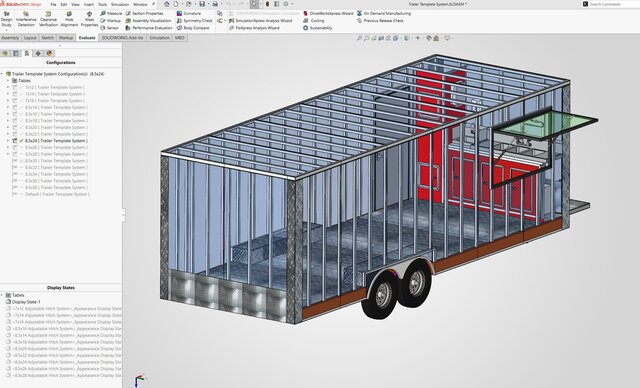Select the Measure tool
Viewport: 640px width, 388px height.
pyautogui.click(x=111, y=13)
